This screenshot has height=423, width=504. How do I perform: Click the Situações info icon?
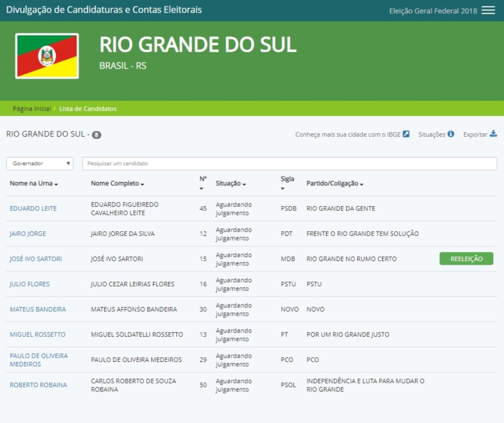point(451,134)
